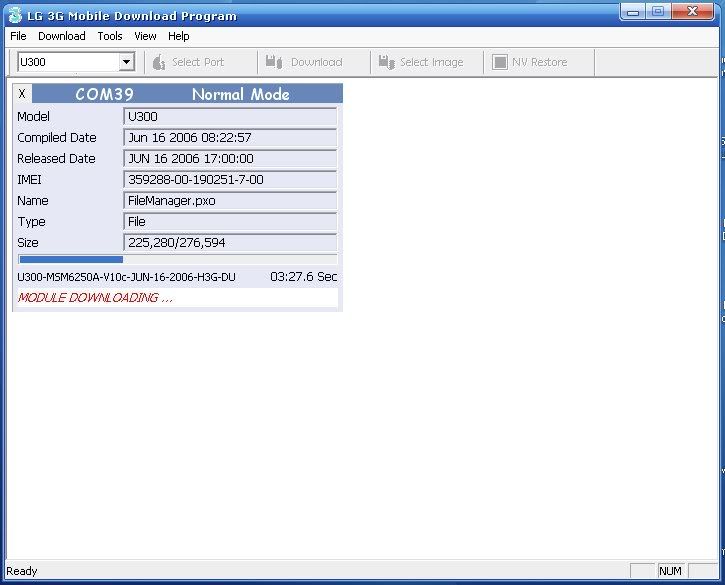The image size is (725, 585).
Task: Open the Tools menu
Action: click(110, 36)
